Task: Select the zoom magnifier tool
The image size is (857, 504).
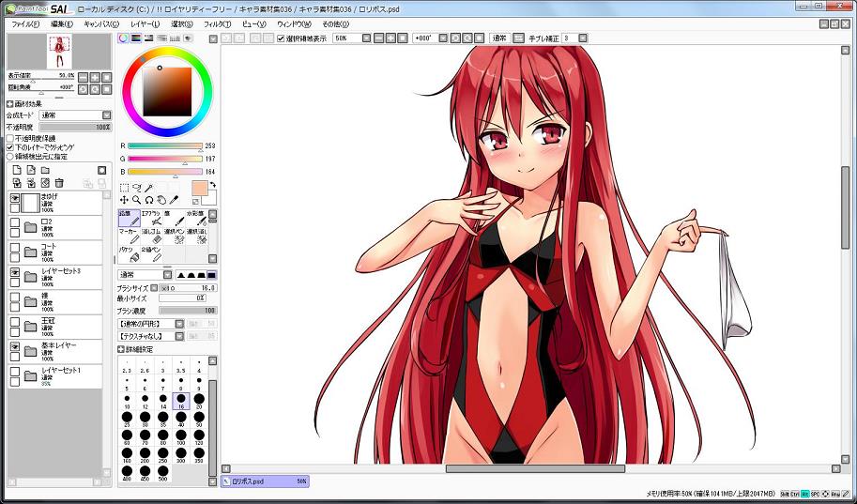Action: coord(137,200)
